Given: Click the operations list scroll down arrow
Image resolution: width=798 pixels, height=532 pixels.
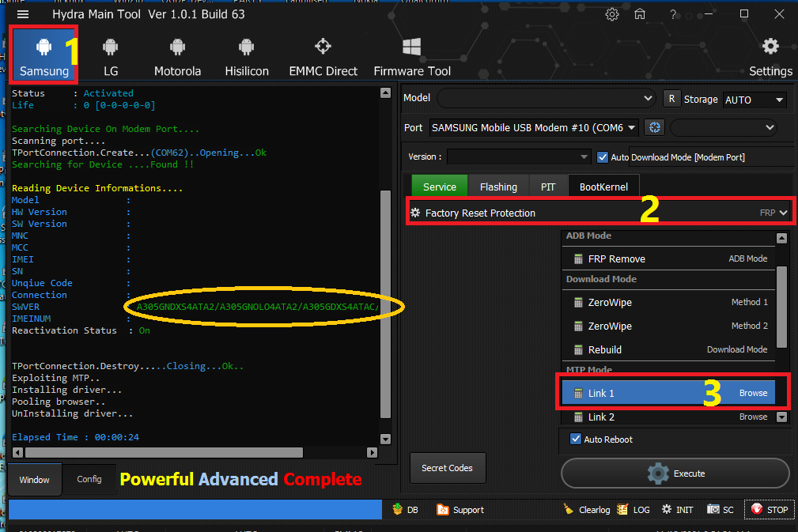Looking at the screenshot, I should [x=781, y=417].
